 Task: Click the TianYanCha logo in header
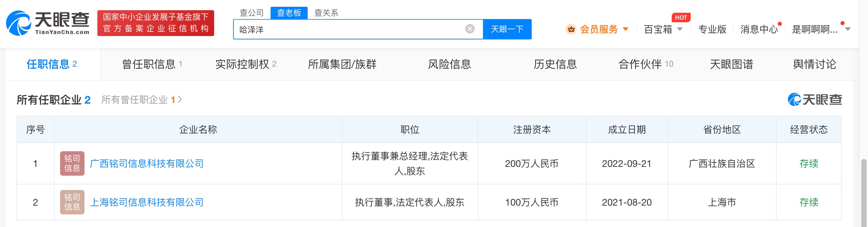pos(48,23)
